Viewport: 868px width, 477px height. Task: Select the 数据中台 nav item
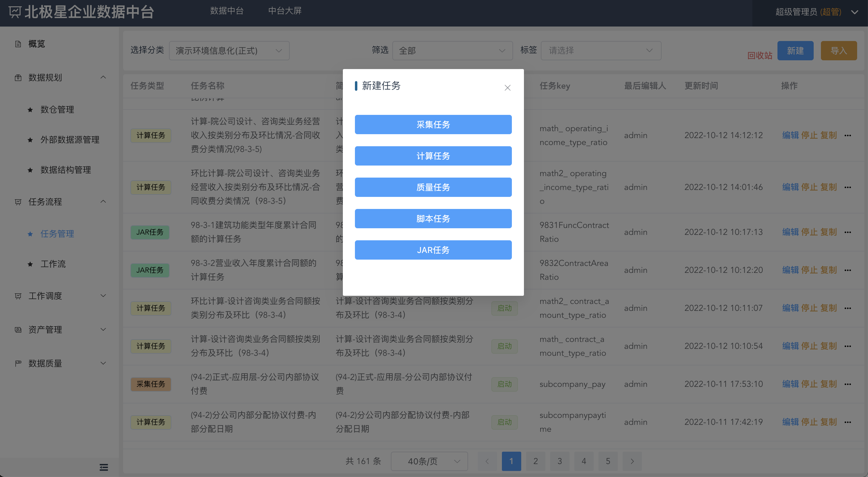(x=226, y=11)
